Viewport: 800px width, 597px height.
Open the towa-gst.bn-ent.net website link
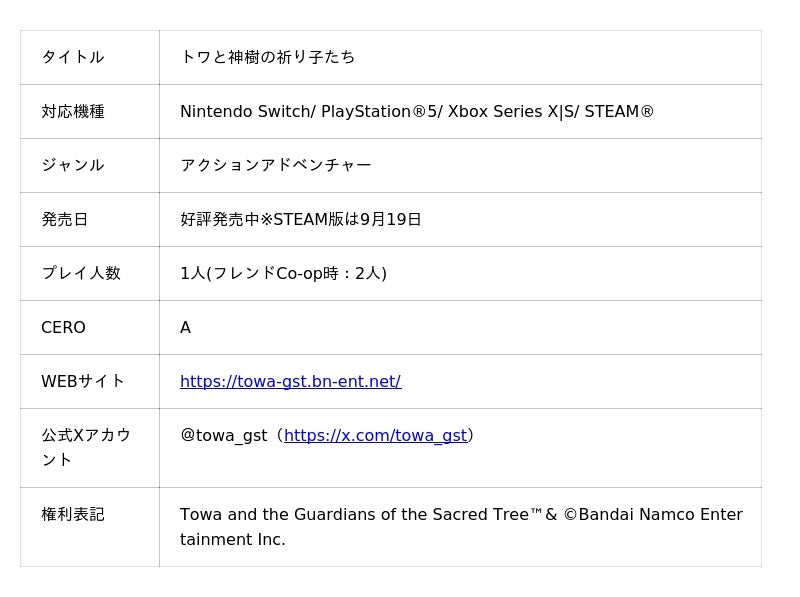[x=290, y=381]
